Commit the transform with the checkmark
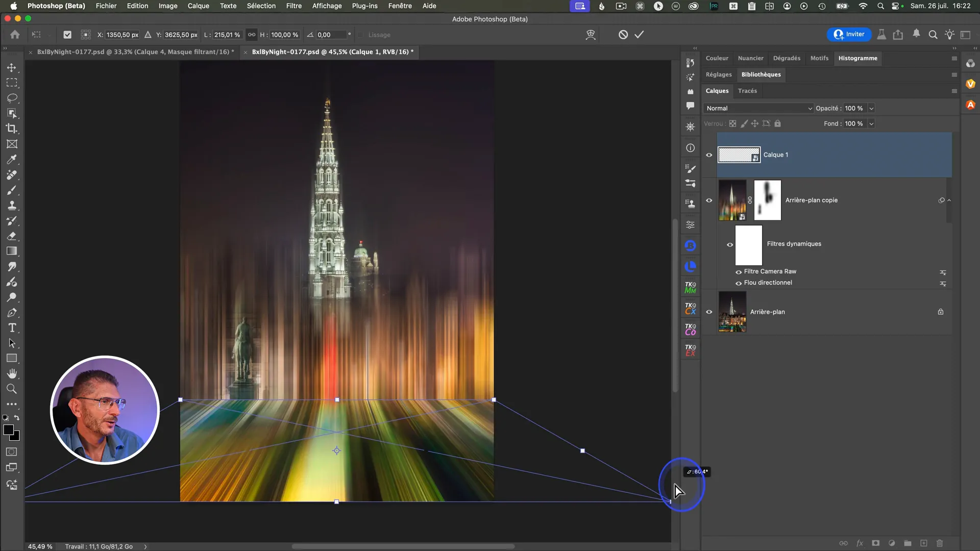 click(639, 35)
